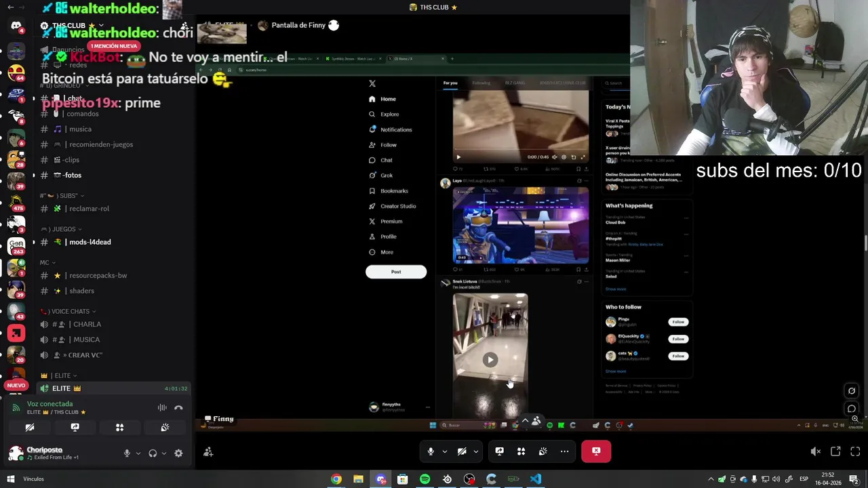Open microphone options arrow in user panel

(x=138, y=453)
